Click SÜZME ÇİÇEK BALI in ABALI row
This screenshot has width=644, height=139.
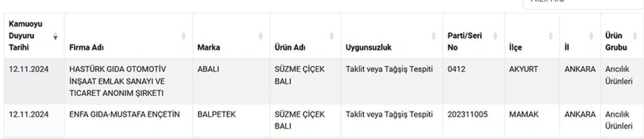pyautogui.click(x=299, y=75)
